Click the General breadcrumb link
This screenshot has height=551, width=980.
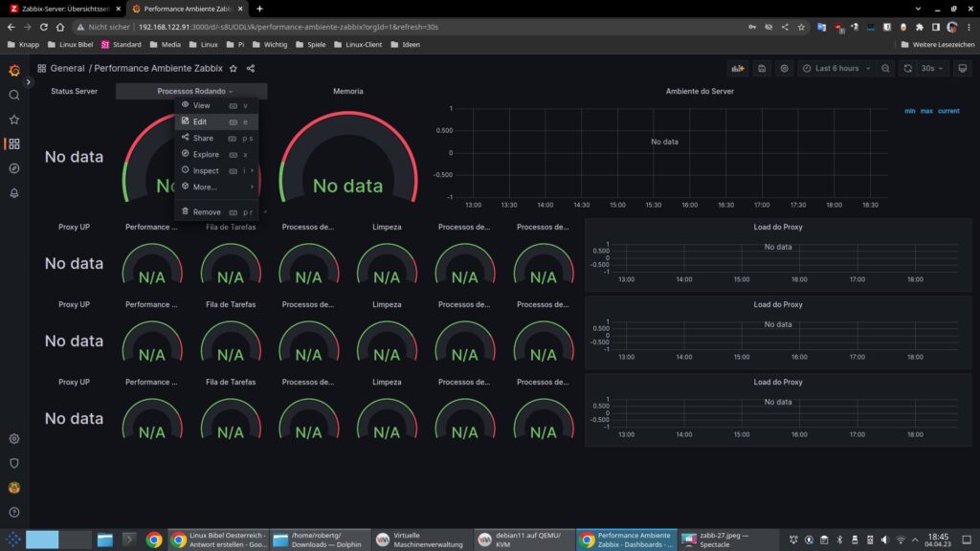click(x=68, y=68)
